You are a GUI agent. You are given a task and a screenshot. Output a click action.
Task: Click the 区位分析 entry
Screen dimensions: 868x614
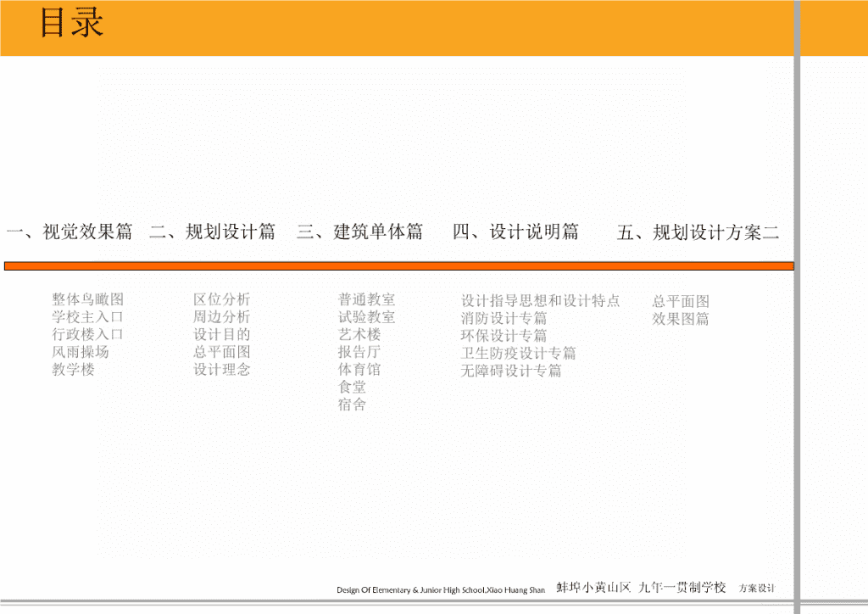coord(222,299)
